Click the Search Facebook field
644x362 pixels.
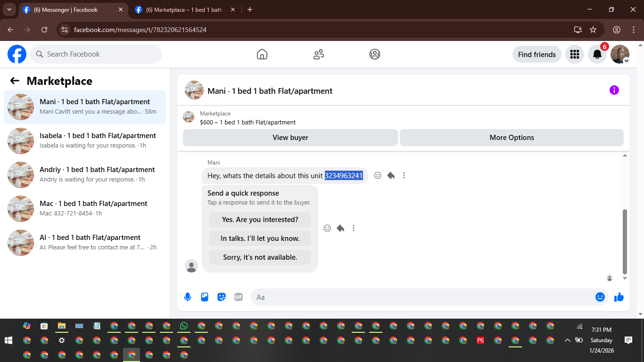96,54
